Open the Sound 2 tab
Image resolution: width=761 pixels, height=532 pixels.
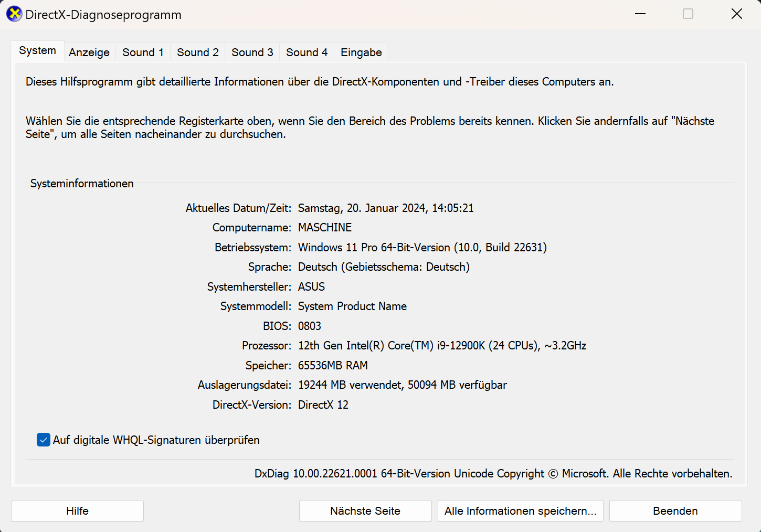point(198,52)
